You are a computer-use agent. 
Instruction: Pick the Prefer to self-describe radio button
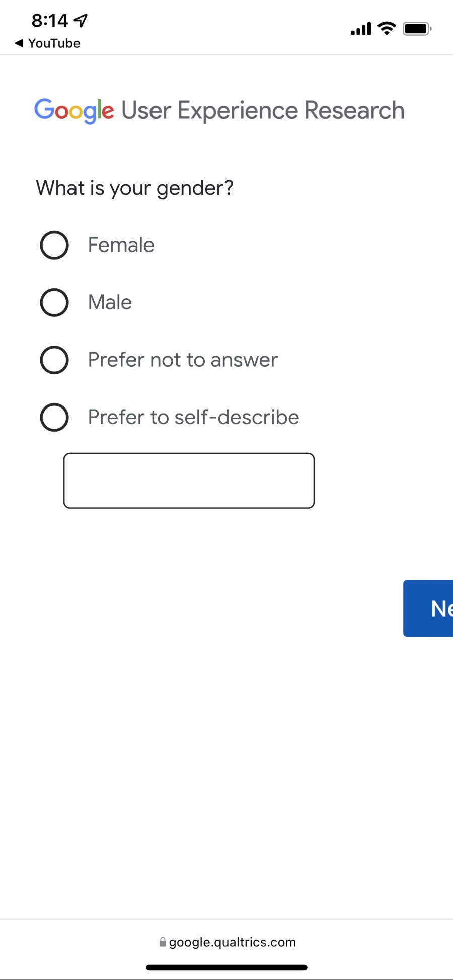coord(54,418)
